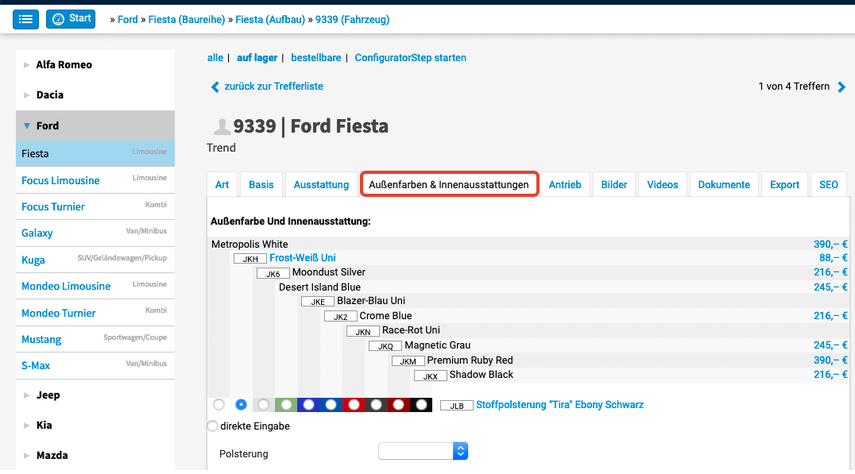Click the JLB upholstery code box
The width and height of the screenshot is (855, 474).
point(456,405)
